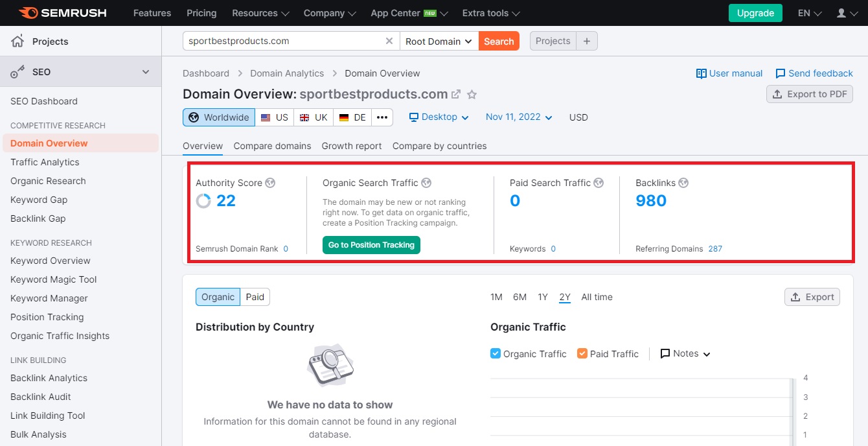The width and height of the screenshot is (868, 446).
Task: Uncheck the Paid Traffic checkbox
Action: coord(582,353)
